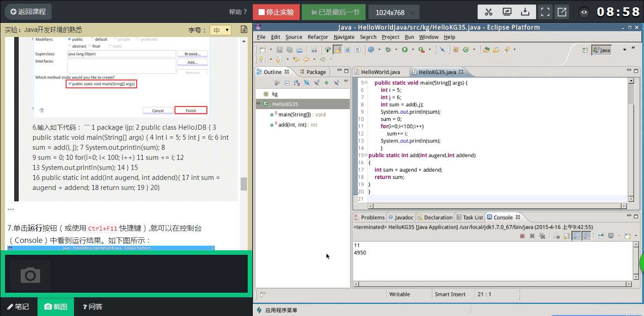The width and height of the screenshot is (644, 316).
Task: Open the Task List tab
Action: [x=469, y=217]
